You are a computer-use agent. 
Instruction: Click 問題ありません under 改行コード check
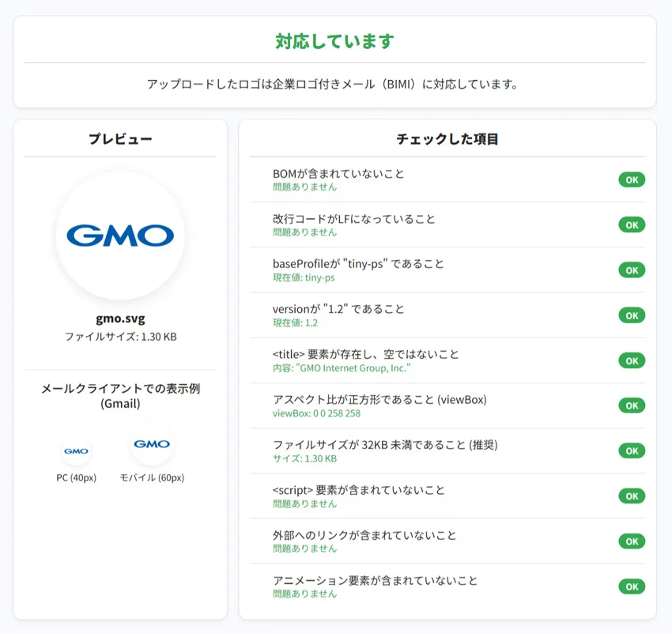click(304, 232)
